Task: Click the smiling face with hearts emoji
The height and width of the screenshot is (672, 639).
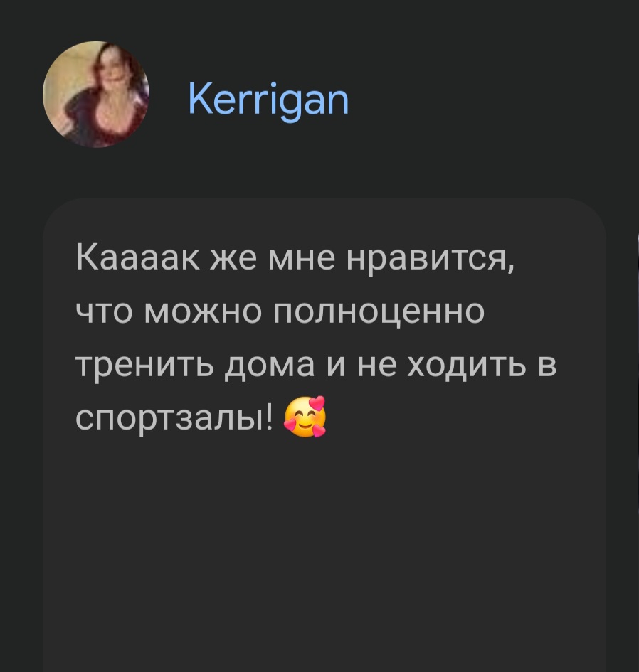Action: coord(305,417)
